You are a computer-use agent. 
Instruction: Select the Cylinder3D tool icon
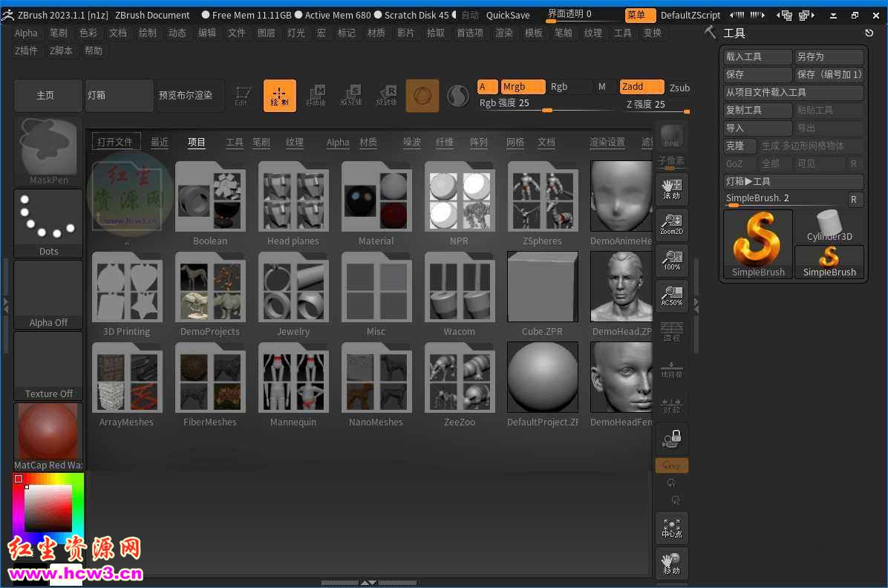point(829,226)
